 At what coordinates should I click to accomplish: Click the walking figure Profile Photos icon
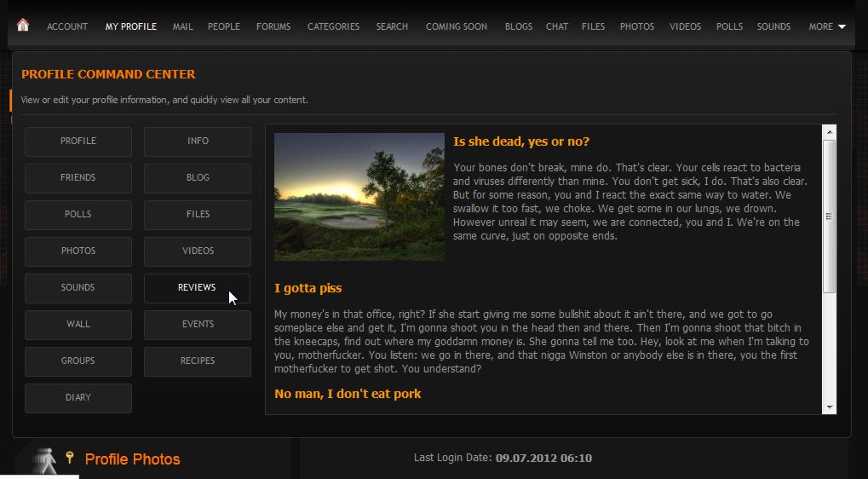tap(44, 461)
